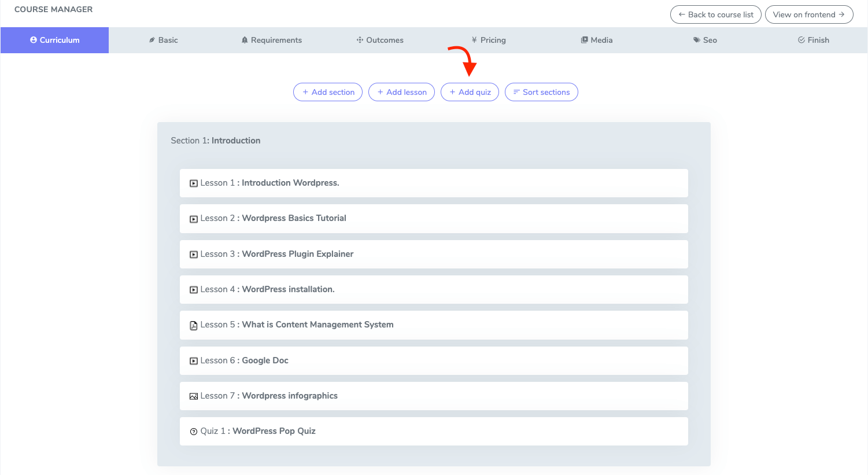Click Back to course list
This screenshot has height=475, width=868.
point(715,14)
